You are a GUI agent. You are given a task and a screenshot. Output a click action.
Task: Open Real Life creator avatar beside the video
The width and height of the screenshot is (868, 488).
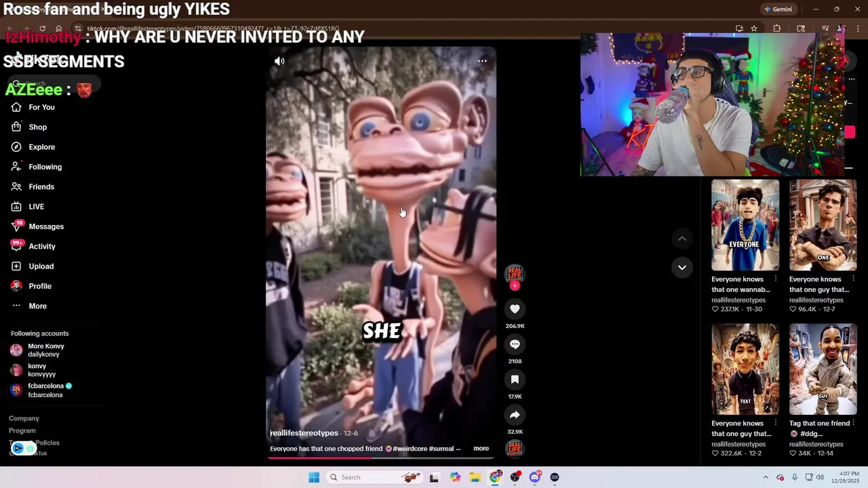(515, 273)
